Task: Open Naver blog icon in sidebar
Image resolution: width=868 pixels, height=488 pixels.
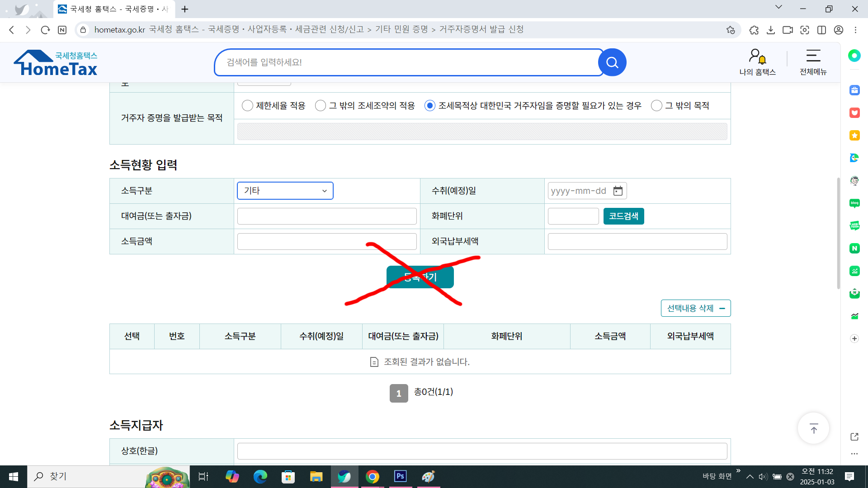Action: click(854, 203)
